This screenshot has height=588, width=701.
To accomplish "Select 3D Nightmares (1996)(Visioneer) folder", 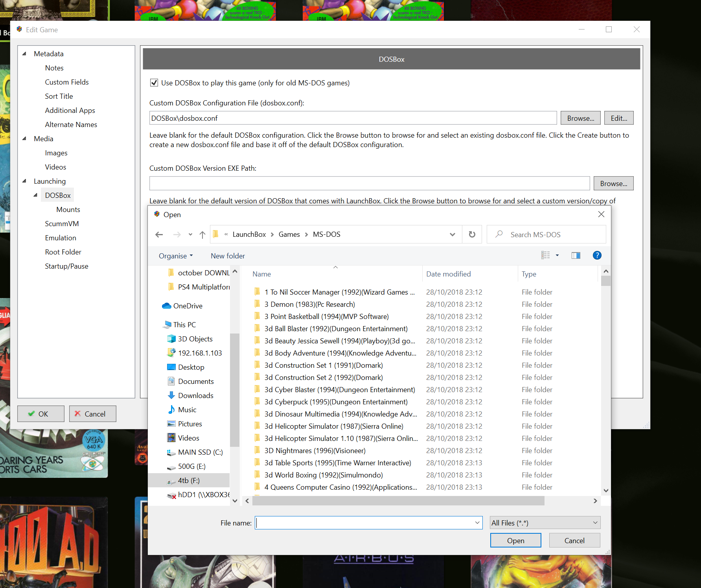I will click(x=315, y=450).
